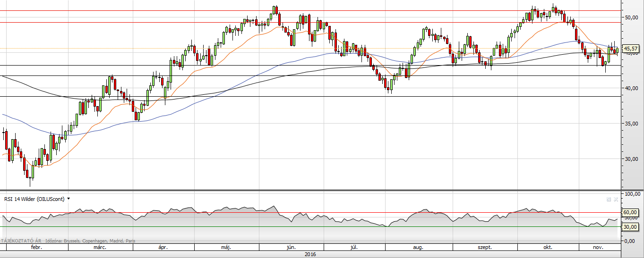This screenshot has width=644, height=258.
Task: Click the nov. month on time axis
Action: (598, 247)
